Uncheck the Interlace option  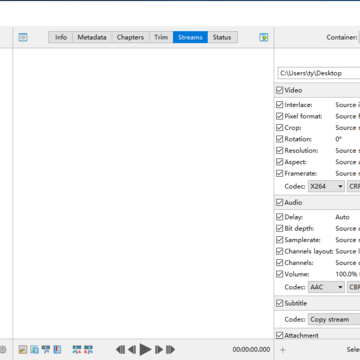(x=279, y=105)
